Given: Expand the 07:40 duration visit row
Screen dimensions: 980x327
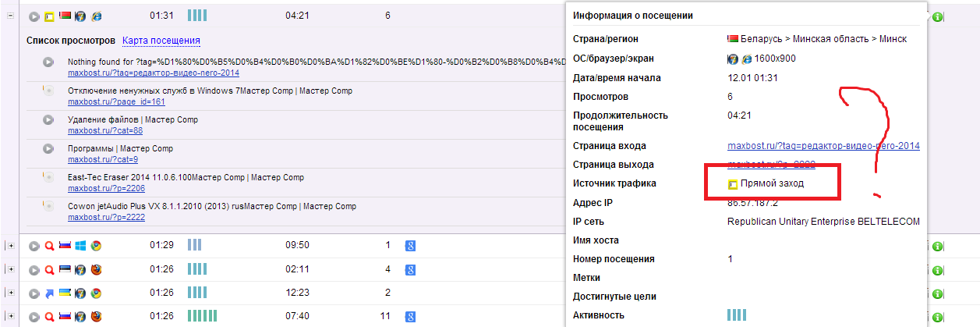Looking at the screenshot, I should [10, 317].
